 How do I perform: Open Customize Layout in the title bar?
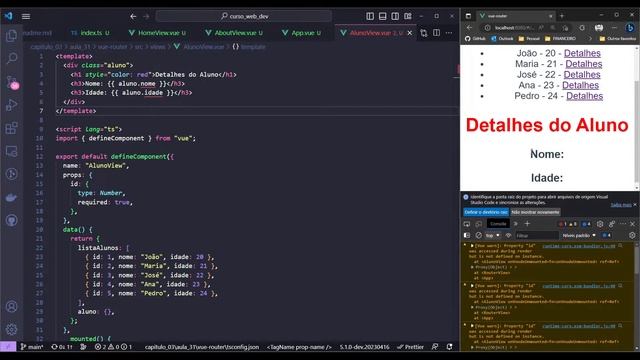[408, 16]
